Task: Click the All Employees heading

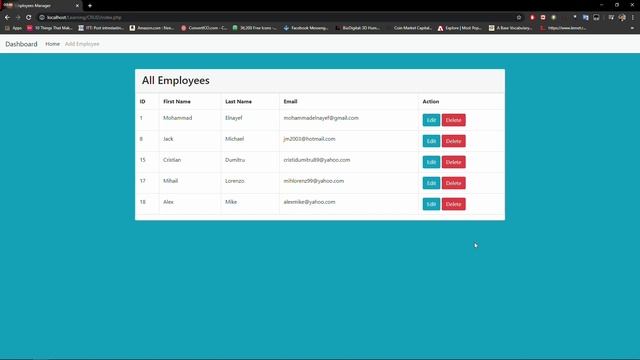Action: (x=176, y=80)
